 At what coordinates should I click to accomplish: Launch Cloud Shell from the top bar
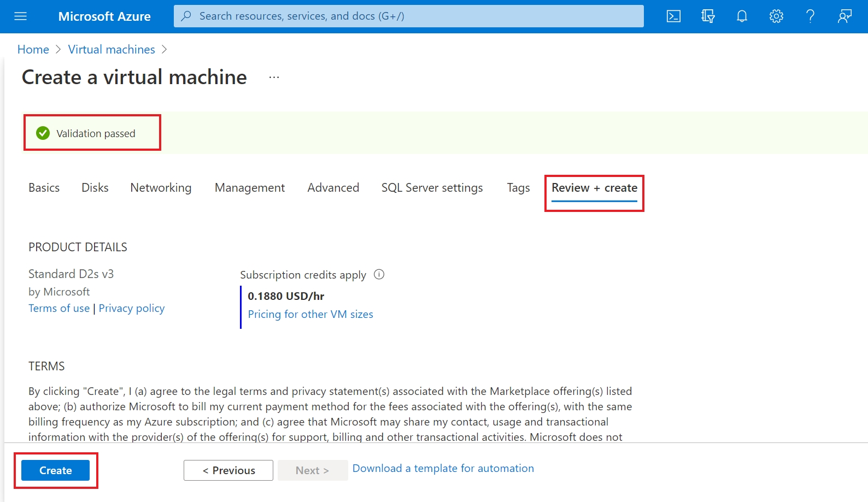pos(673,16)
